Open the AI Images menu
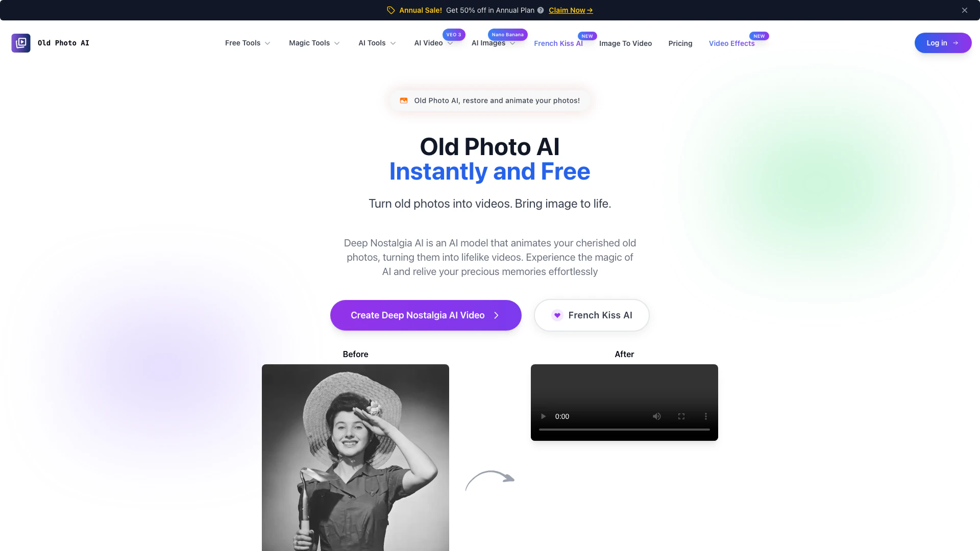980x551 pixels. pos(493,43)
